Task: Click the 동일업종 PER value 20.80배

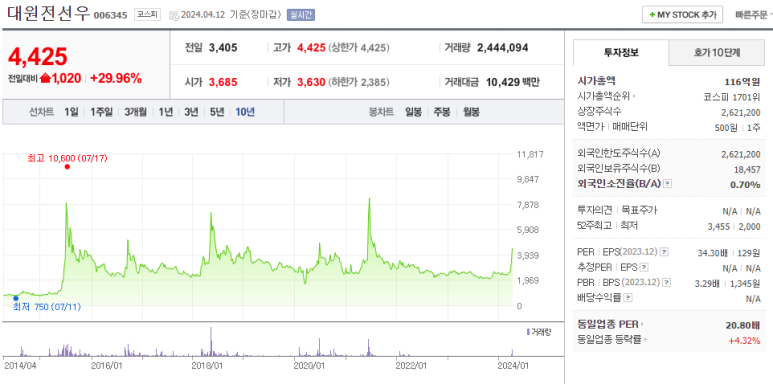Action: point(744,325)
